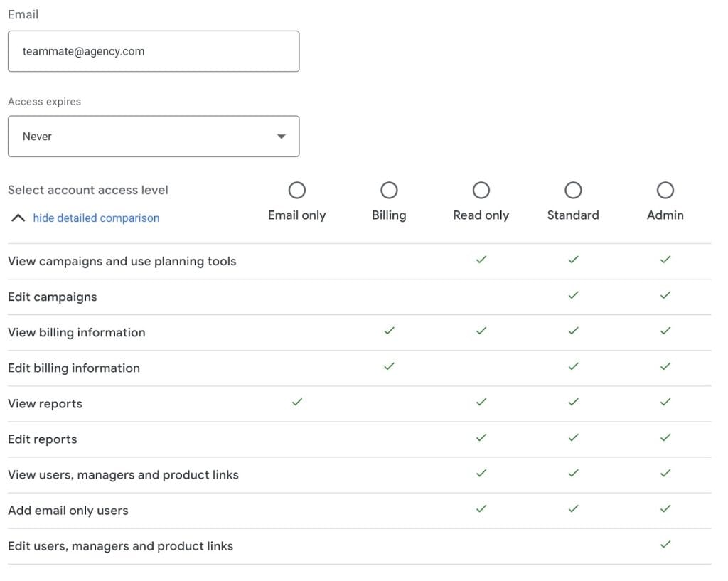Click the View billing information label
The height and width of the screenshot is (581, 728).
pyautogui.click(x=77, y=333)
